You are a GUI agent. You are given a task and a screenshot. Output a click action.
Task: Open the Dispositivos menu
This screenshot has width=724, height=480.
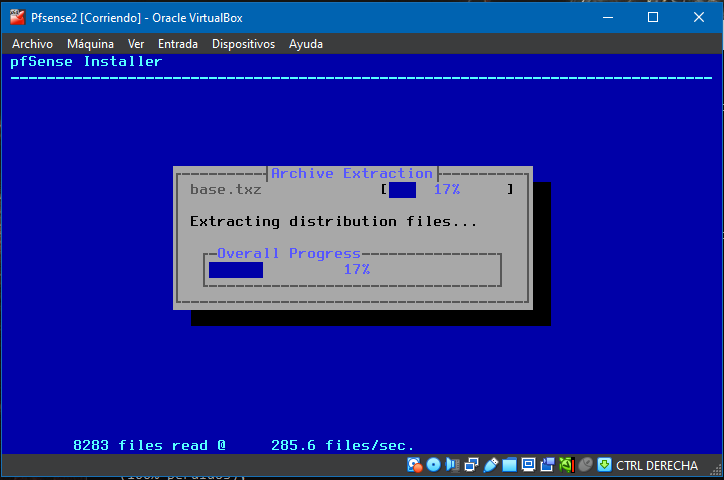pyautogui.click(x=243, y=44)
